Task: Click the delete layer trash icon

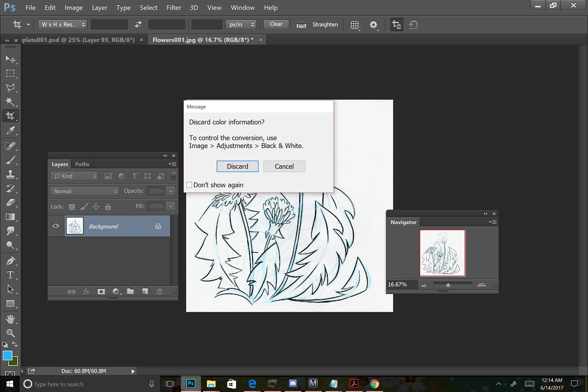Action: tap(159, 291)
